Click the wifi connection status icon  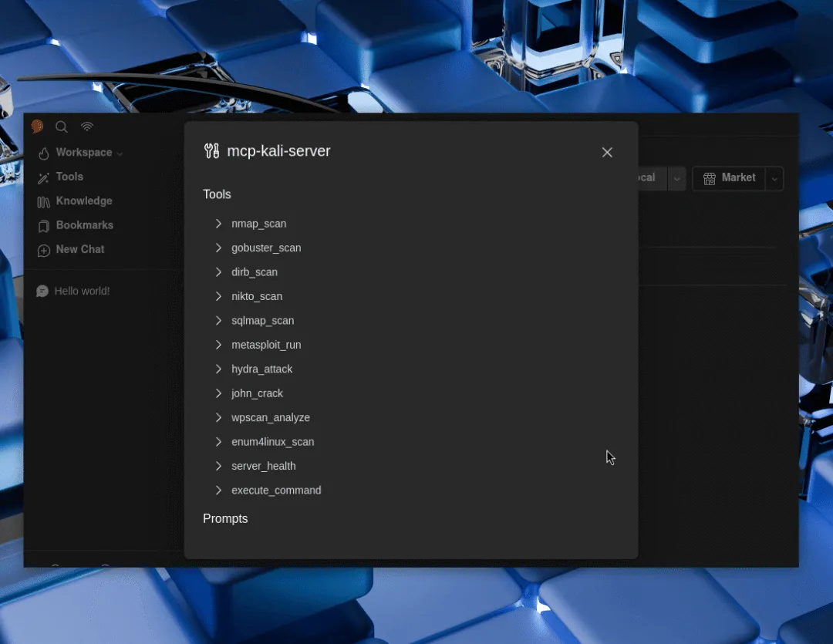click(x=87, y=126)
